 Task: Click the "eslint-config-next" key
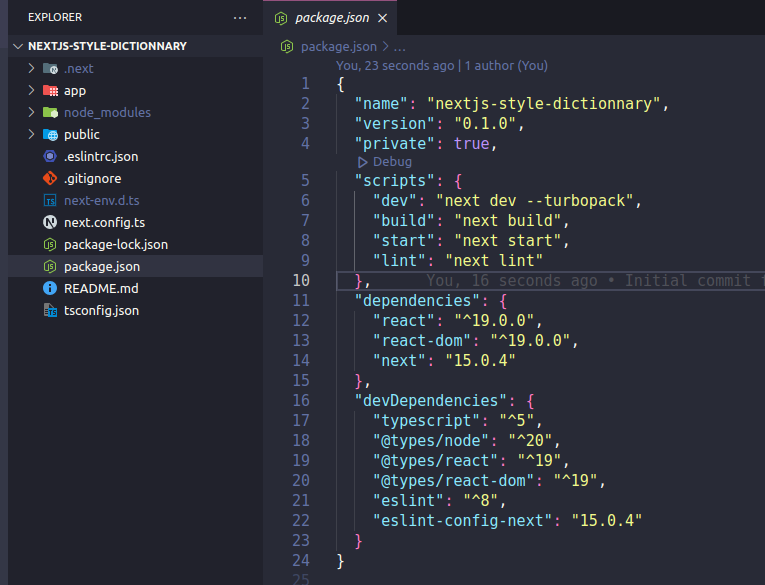point(463,521)
